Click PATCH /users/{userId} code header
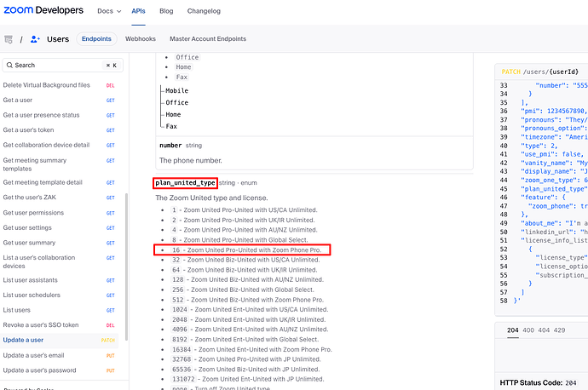This screenshot has height=390, width=588. point(540,72)
